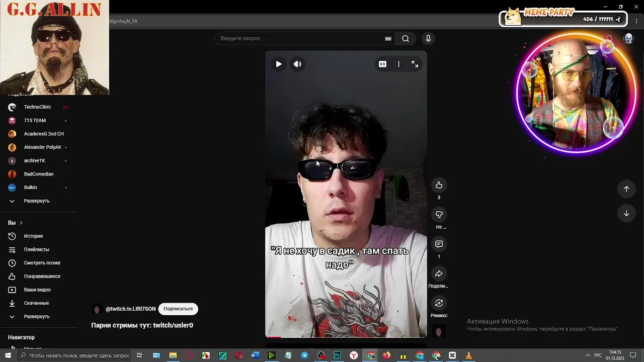Mute the Shorts video volume
The image size is (644, 362).
(298, 64)
